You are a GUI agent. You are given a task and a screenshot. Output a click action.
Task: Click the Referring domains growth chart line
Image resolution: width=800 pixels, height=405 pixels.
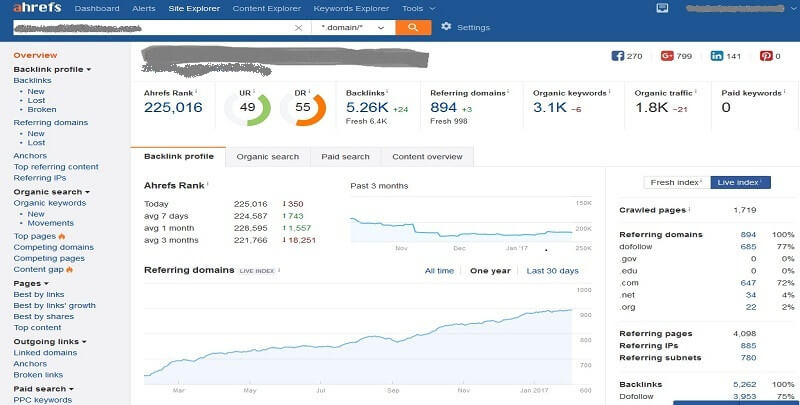point(359,343)
